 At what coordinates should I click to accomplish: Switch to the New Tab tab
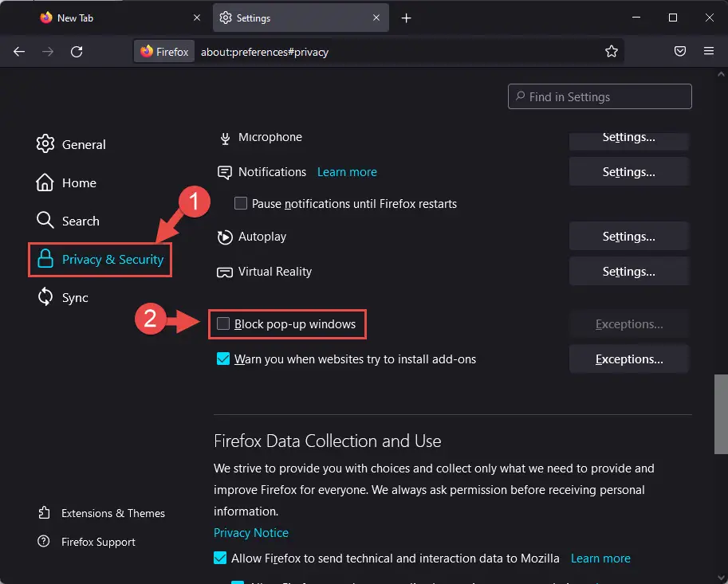120,18
